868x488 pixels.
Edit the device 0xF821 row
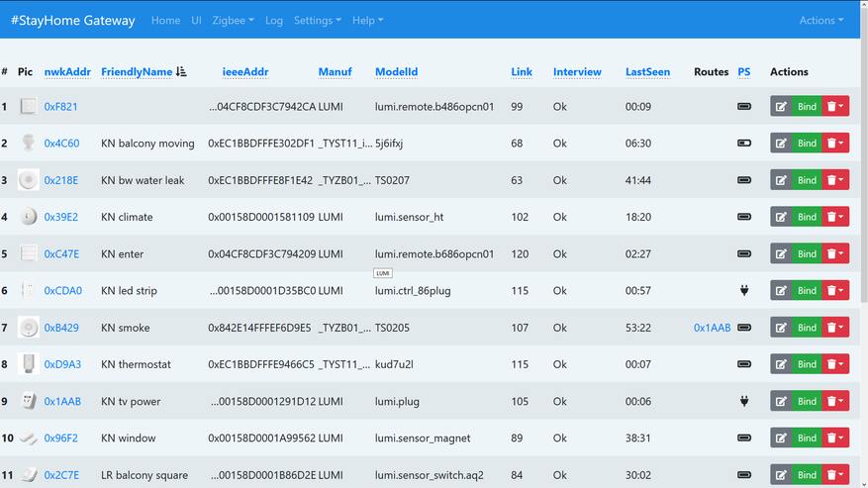781,106
